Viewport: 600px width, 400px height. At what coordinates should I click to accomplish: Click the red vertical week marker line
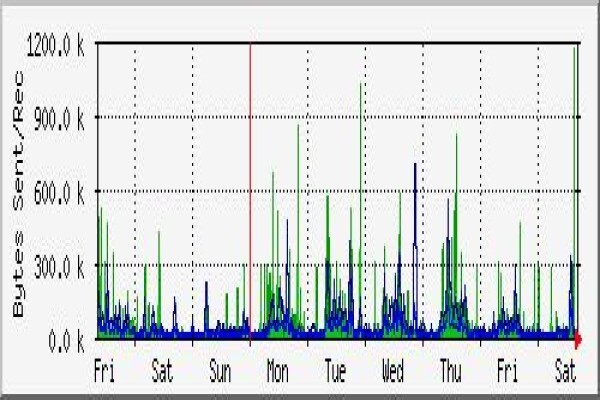pyautogui.click(x=250, y=191)
